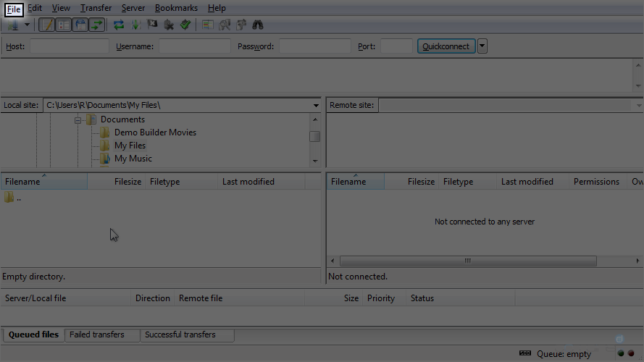
Task: Click the Cancel current operation icon
Action: (152, 25)
